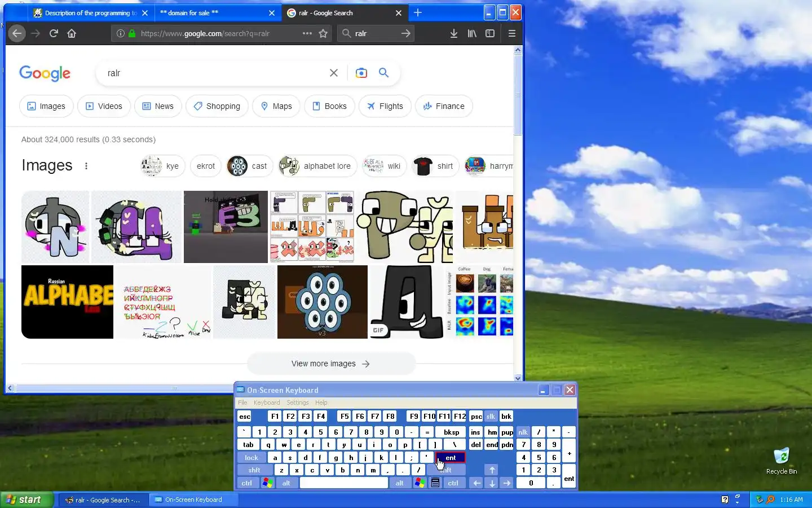Open the browser hamburger menu
812x508 pixels.
coord(512,33)
